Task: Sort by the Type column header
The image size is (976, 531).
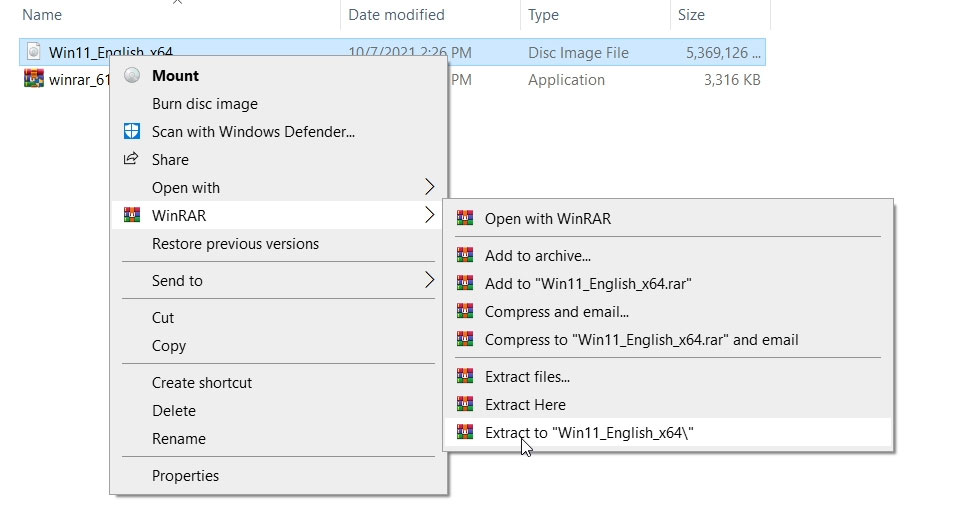Action: coord(544,15)
